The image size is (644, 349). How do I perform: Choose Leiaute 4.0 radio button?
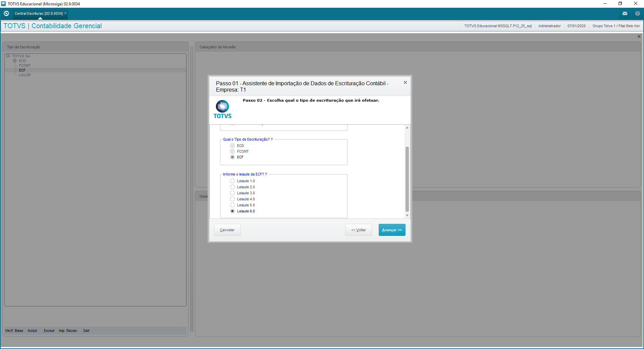point(232,199)
